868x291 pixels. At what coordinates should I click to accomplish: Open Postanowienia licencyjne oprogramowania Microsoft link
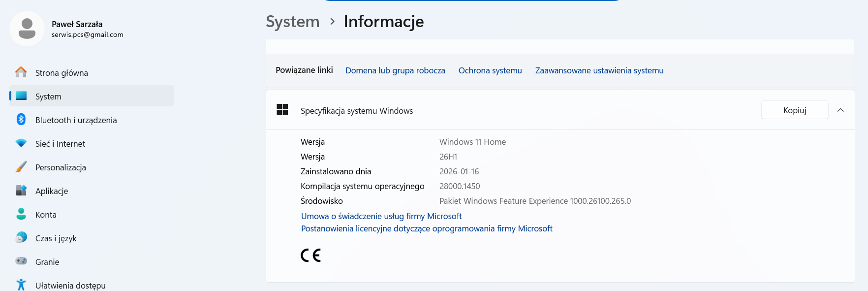[x=427, y=228]
